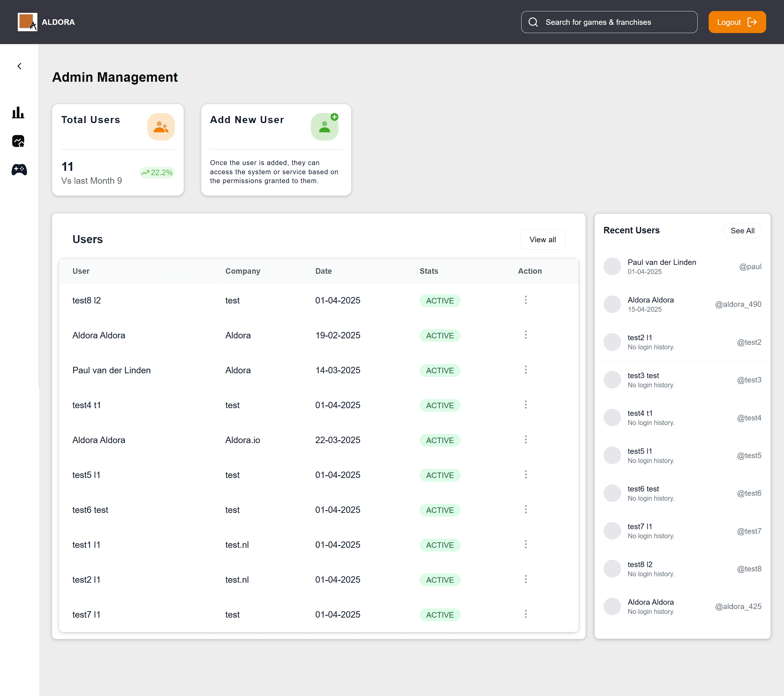Click the logout arrow icon
Viewport: 784px width, 696px height.
tap(752, 22)
